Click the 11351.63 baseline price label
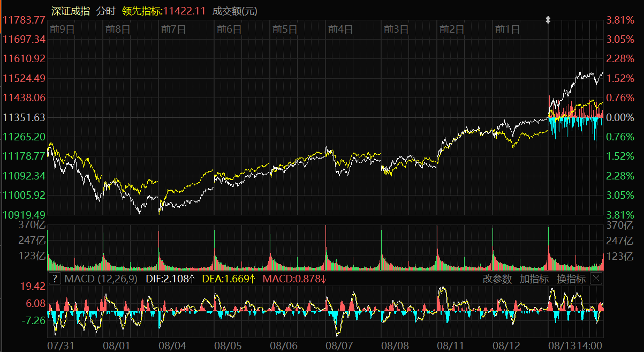 tap(24, 117)
